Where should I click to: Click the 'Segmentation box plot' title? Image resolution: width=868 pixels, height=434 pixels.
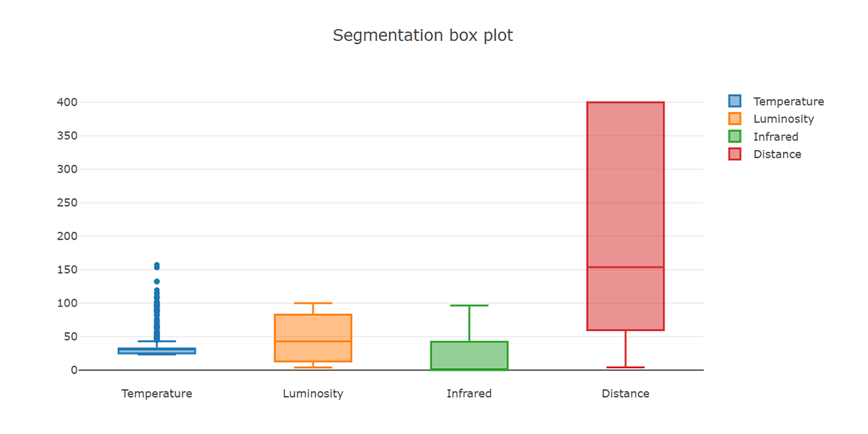tap(422, 35)
